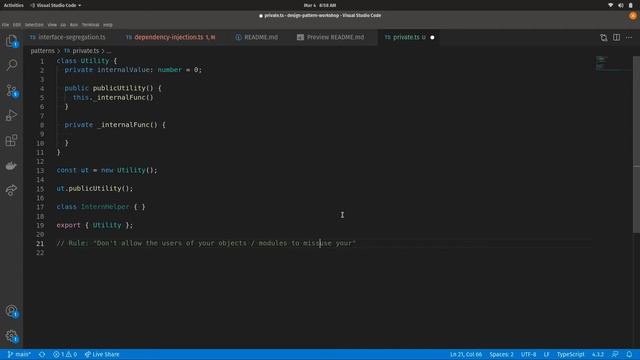
Task: Open the View menu
Action: click(52, 25)
